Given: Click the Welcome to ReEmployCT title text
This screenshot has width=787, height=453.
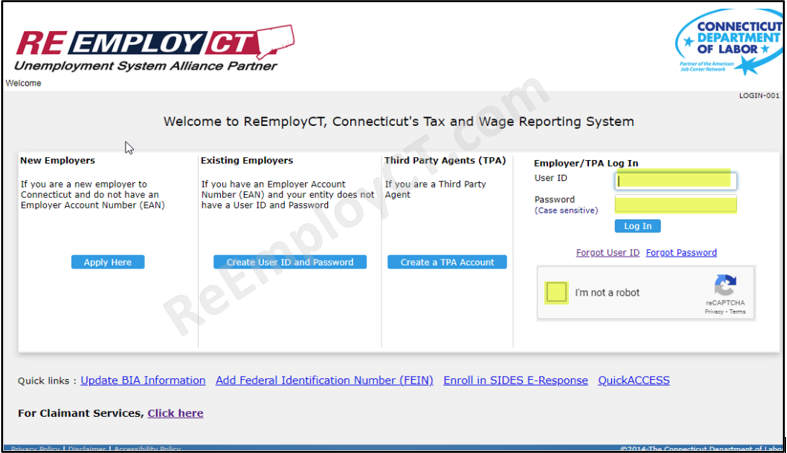Looking at the screenshot, I should coord(399,121).
